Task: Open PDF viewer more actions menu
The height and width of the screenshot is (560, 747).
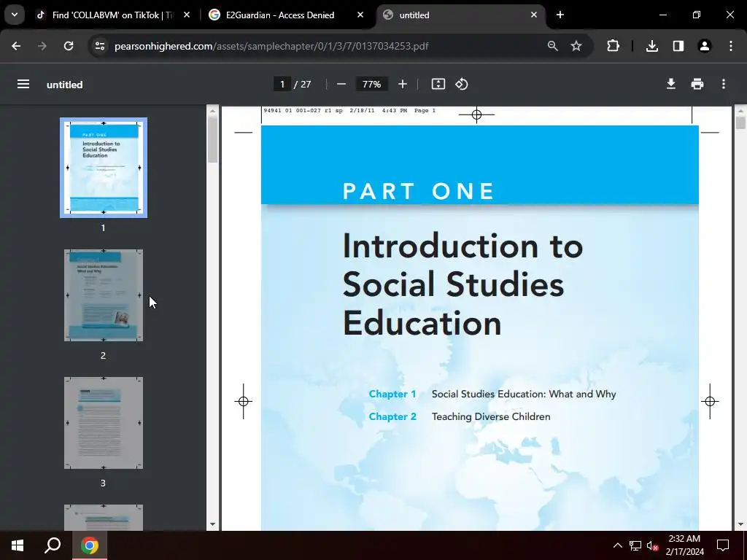Action: [x=724, y=85]
